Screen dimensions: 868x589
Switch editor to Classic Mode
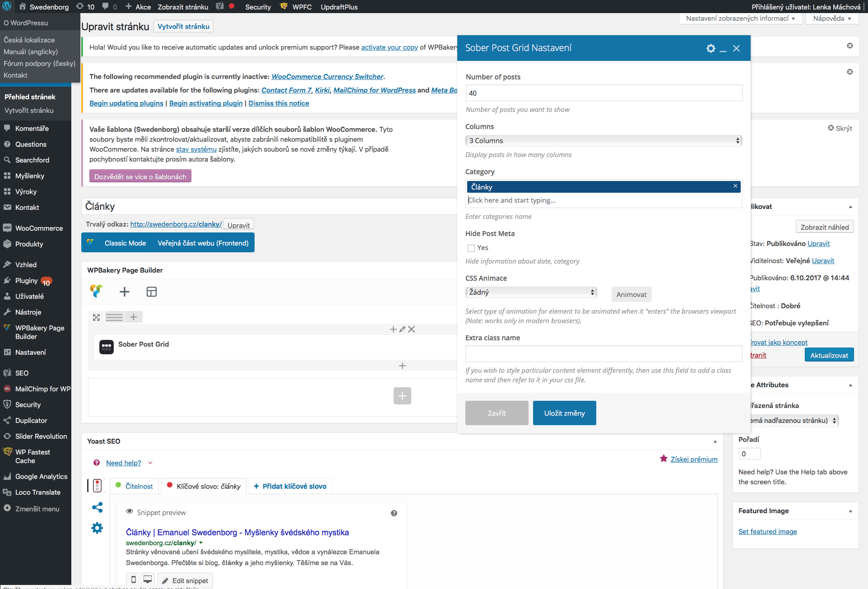point(125,243)
